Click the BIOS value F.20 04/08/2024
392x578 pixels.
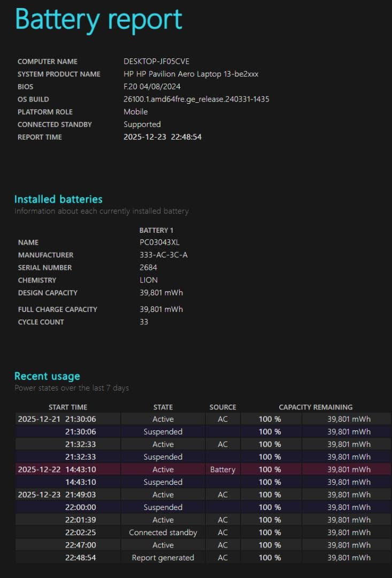[152, 87]
